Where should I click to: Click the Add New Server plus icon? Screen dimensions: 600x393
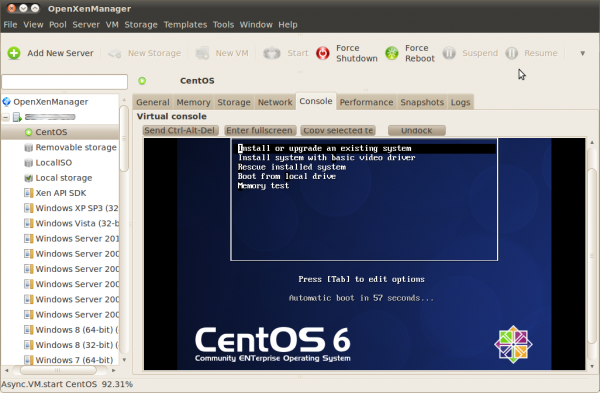pos(14,53)
